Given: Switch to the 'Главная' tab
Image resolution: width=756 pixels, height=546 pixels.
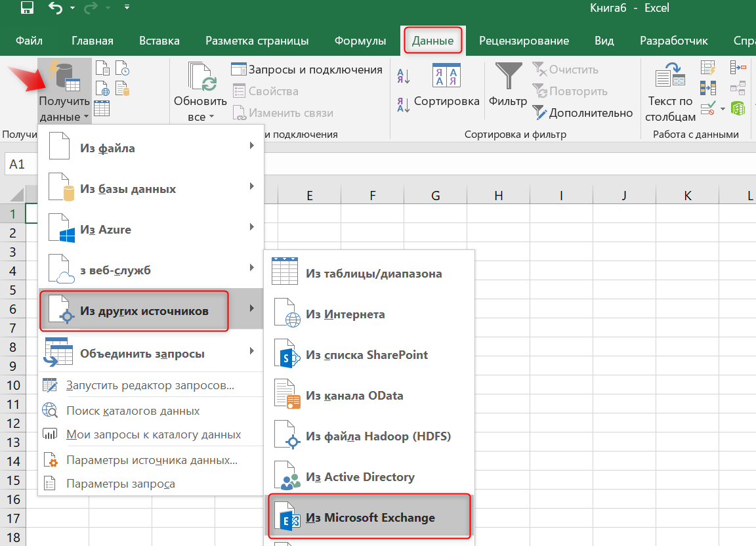Looking at the screenshot, I should (93, 41).
